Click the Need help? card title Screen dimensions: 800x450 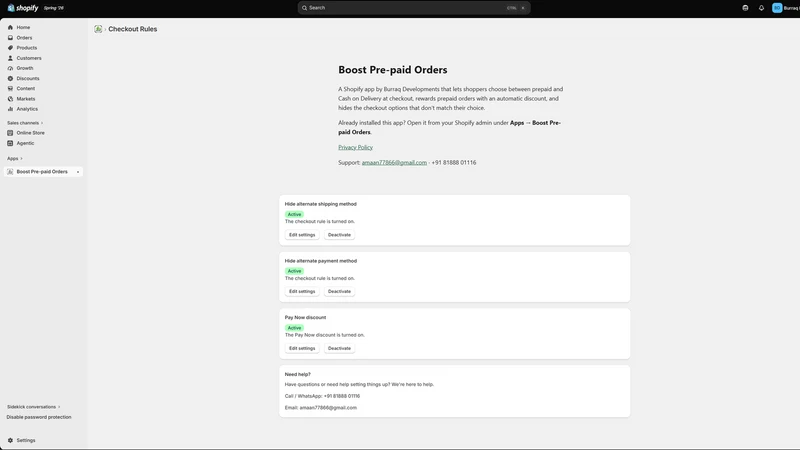(x=297, y=374)
